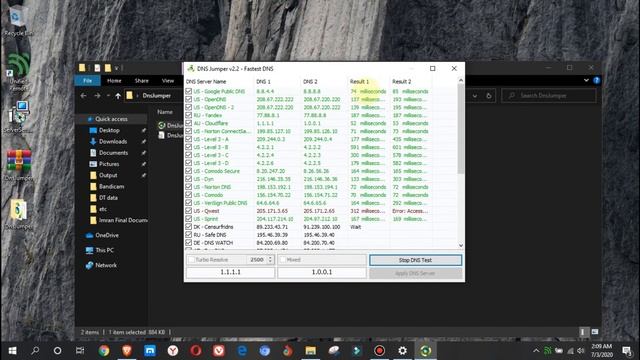Open Vivaldi browser from the taskbar

tap(219, 350)
